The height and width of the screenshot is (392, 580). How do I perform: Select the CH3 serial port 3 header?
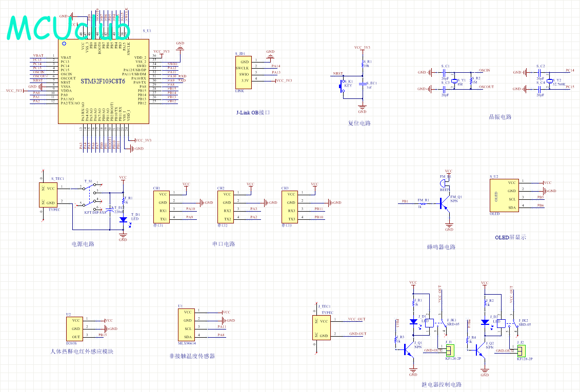click(290, 207)
